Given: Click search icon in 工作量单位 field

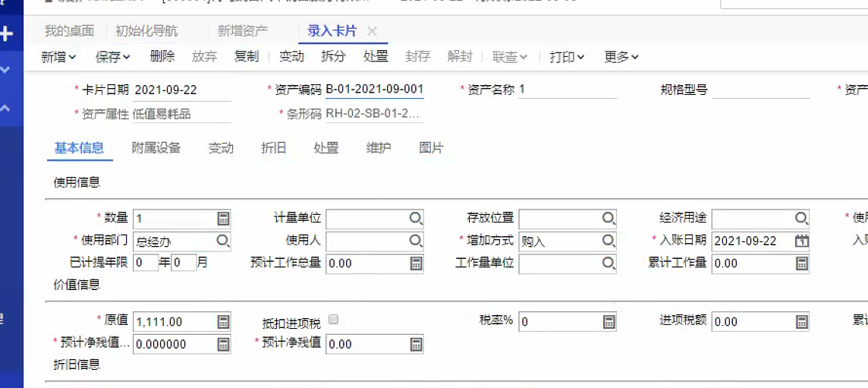Looking at the screenshot, I should tap(609, 263).
